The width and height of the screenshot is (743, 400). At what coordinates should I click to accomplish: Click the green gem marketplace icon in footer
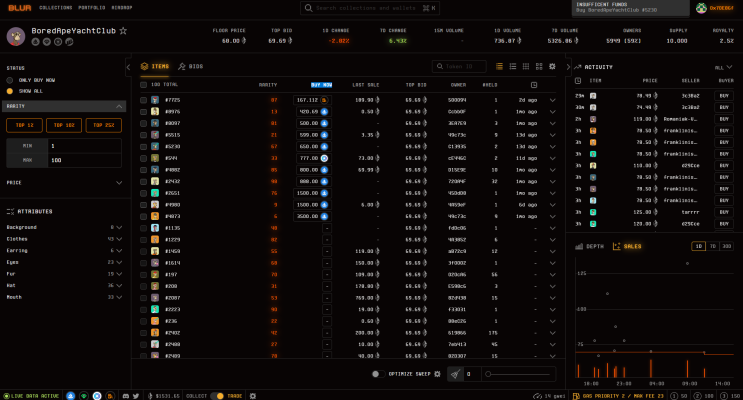point(84,396)
